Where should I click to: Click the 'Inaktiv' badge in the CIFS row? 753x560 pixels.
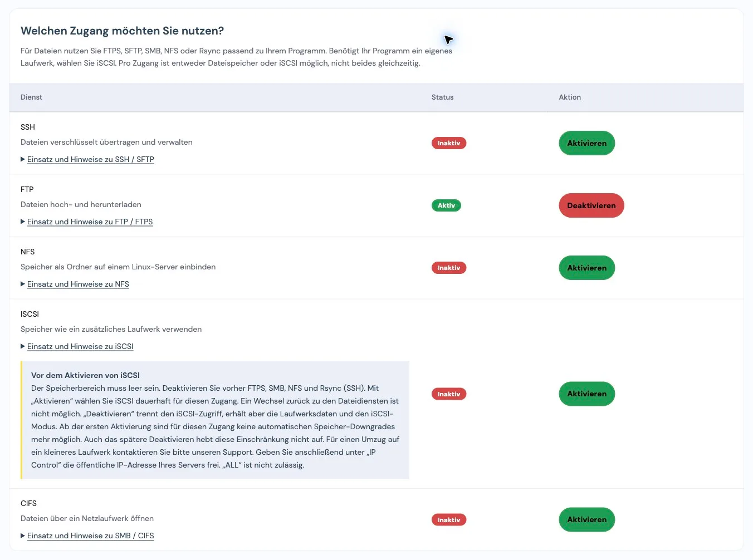[449, 520]
